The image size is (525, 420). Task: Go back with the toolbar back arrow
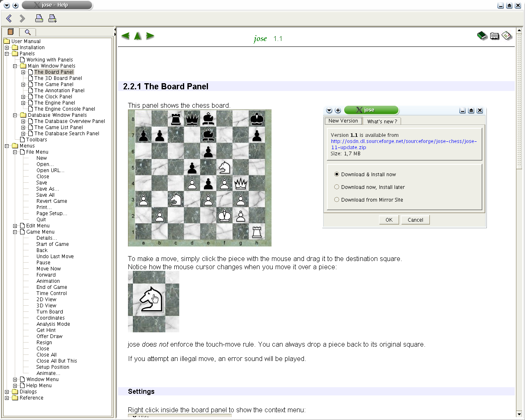pyautogui.click(x=9, y=18)
